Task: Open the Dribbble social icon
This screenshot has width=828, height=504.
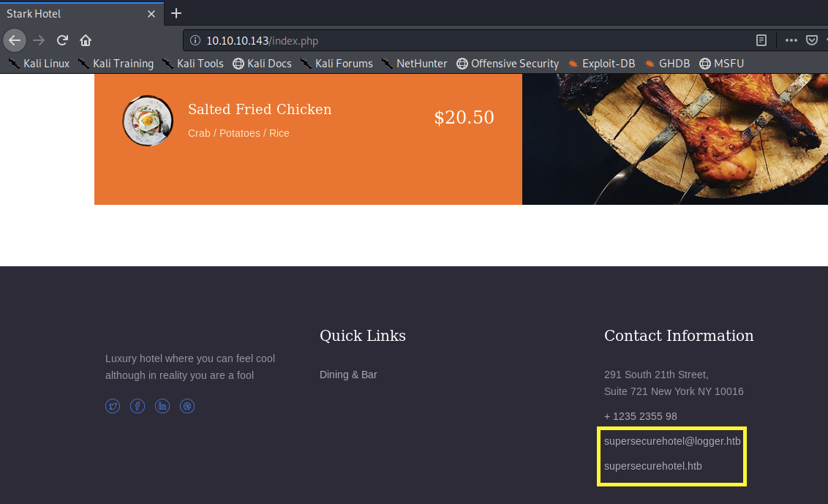Action: click(x=187, y=406)
